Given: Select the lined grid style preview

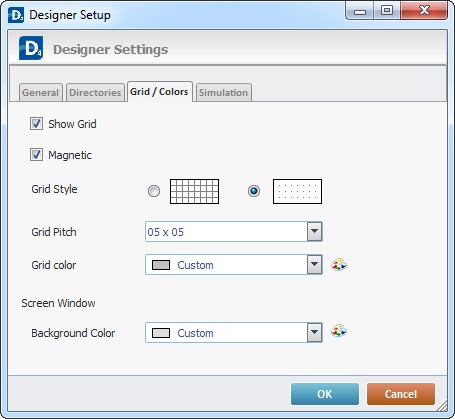Looking at the screenshot, I should 194,191.
